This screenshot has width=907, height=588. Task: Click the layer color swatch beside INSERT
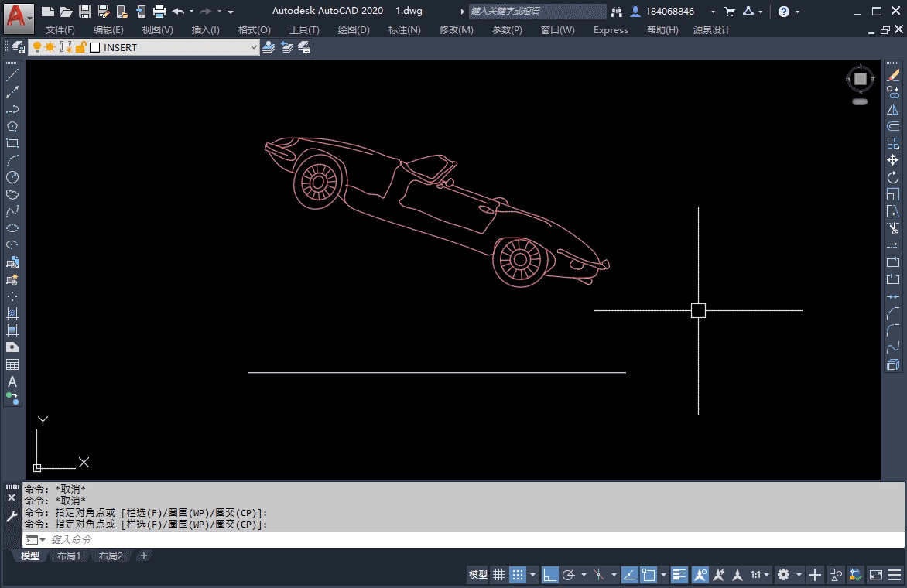click(x=95, y=47)
